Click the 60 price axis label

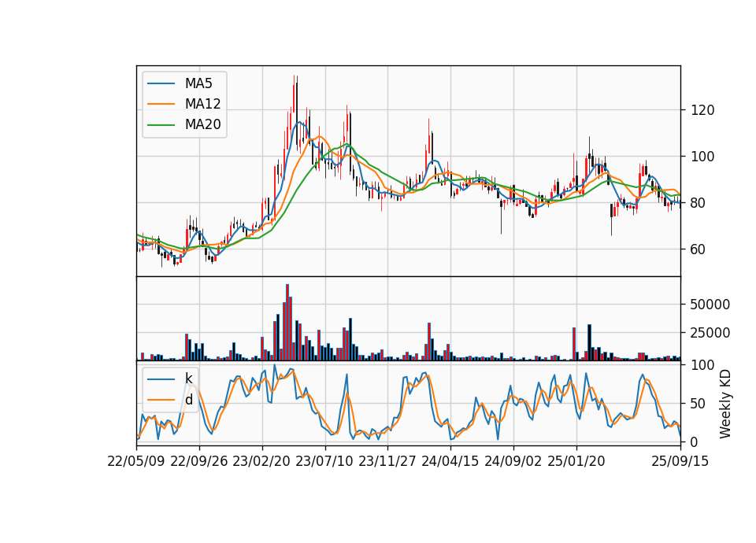(x=699, y=249)
